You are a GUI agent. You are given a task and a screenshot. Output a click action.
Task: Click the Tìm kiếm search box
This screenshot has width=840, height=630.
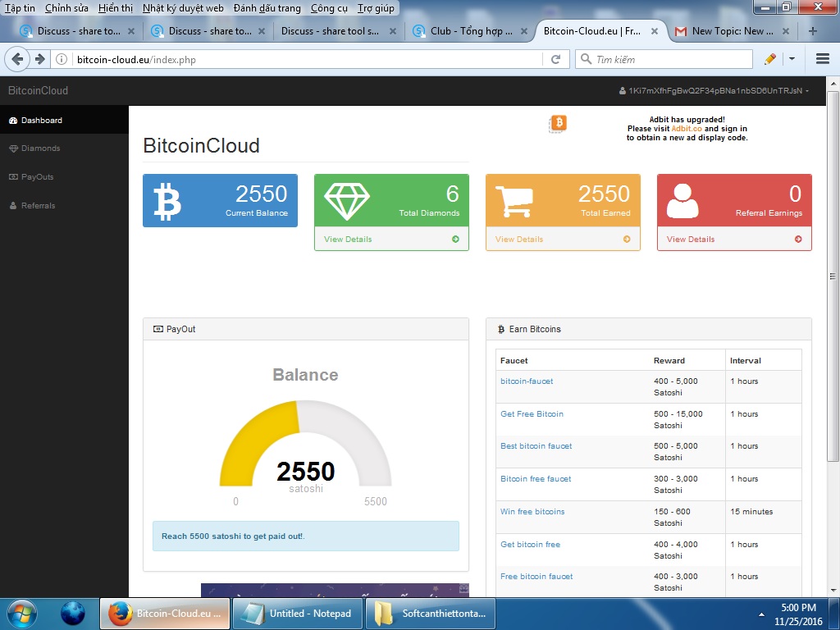(664, 59)
